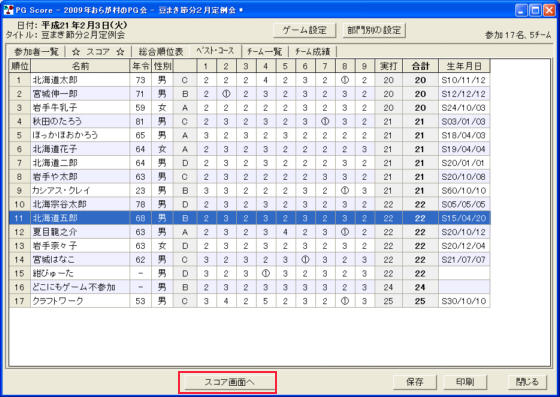Image resolution: width=560 pixels, height=397 pixels.
Task: Click the 性別 column header
Action: (x=162, y=66)
